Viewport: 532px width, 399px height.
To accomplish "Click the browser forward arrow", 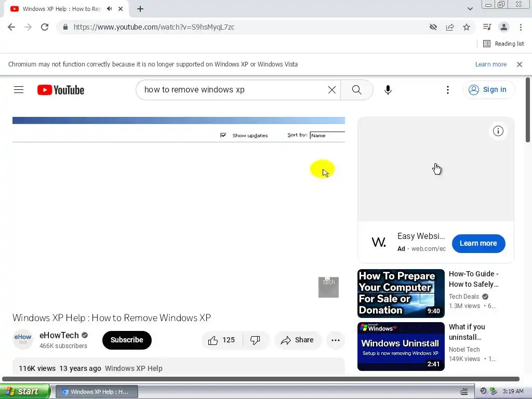I will 28,27.
